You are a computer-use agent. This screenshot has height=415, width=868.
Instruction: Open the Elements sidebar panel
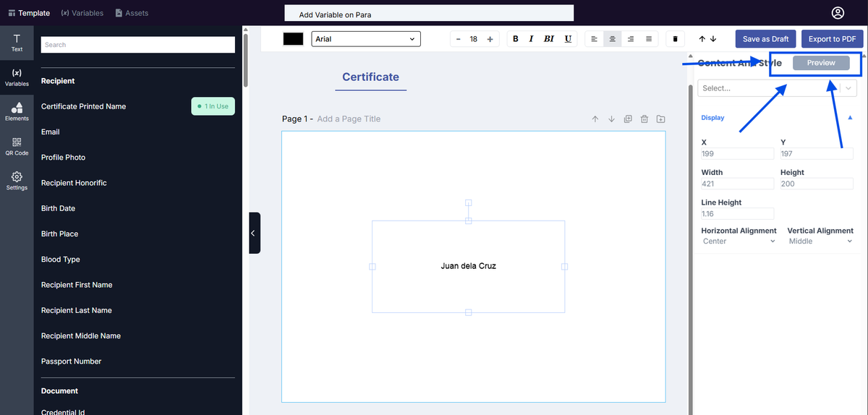click(x=17, y=111)
